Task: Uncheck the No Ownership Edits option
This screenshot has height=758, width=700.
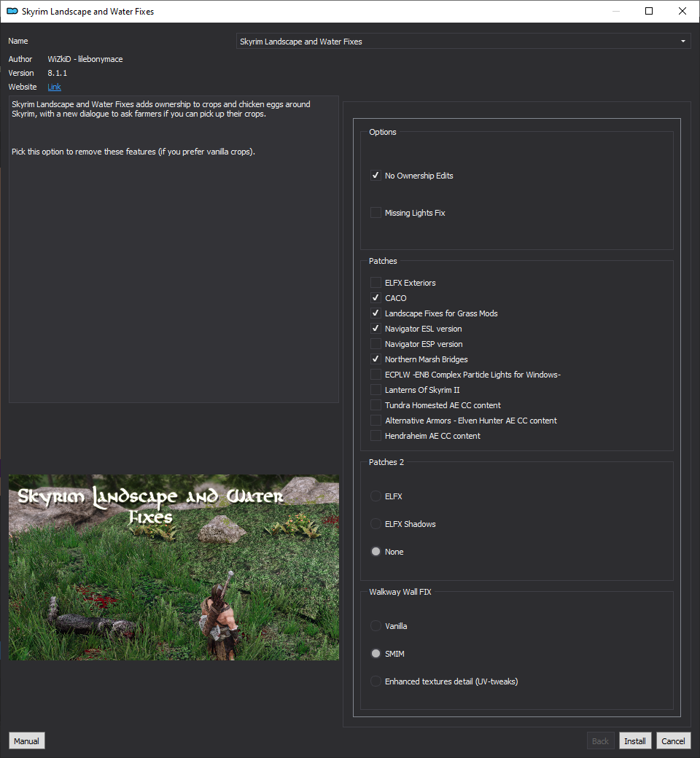Action: point(376,176)
